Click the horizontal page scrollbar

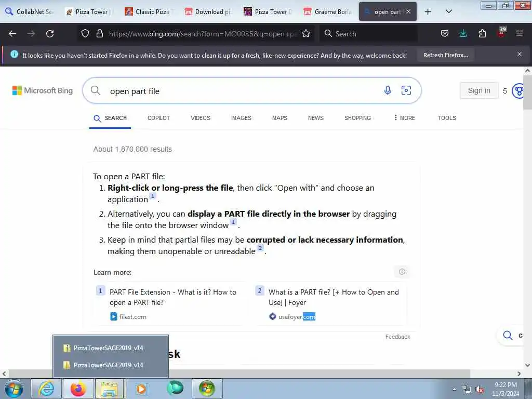click(x=239, y=374)
